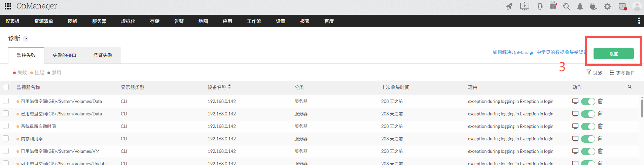Click the table vertical scrollbar
Screen dimensions: 644x165
click(642, 108)
